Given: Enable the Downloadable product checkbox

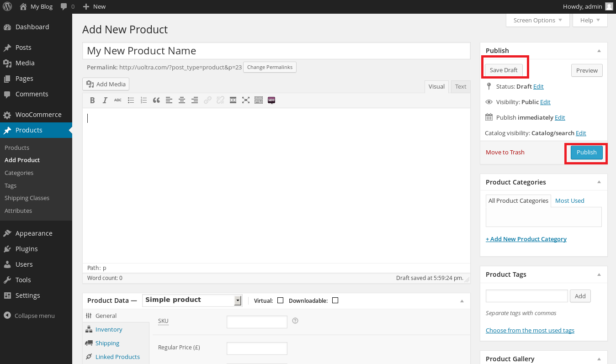Looking at the screenshot, I should click(335, 300).
